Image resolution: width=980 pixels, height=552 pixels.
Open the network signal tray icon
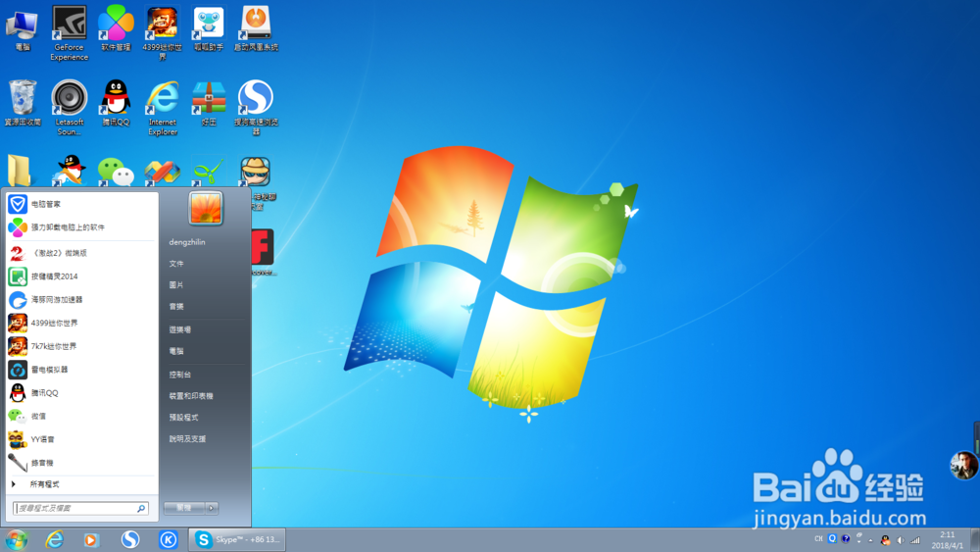coord(915,540)
